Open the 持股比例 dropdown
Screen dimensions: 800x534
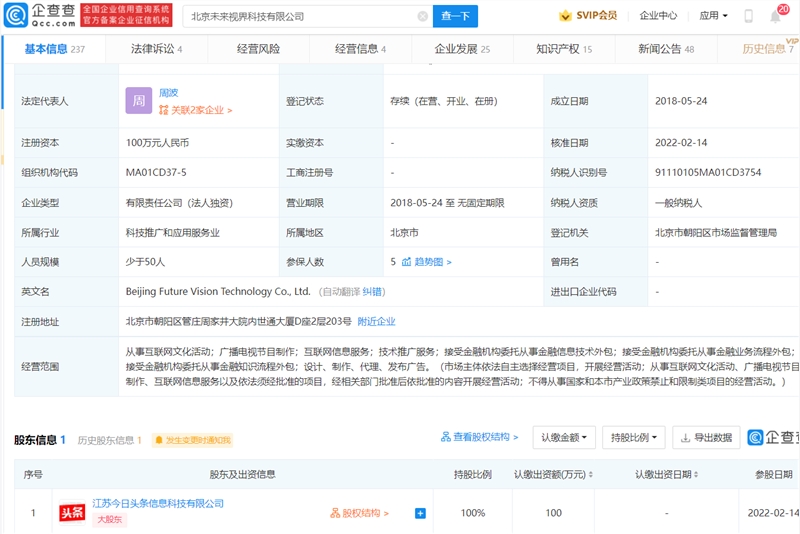pyautogui.click(x=634, y=437)
